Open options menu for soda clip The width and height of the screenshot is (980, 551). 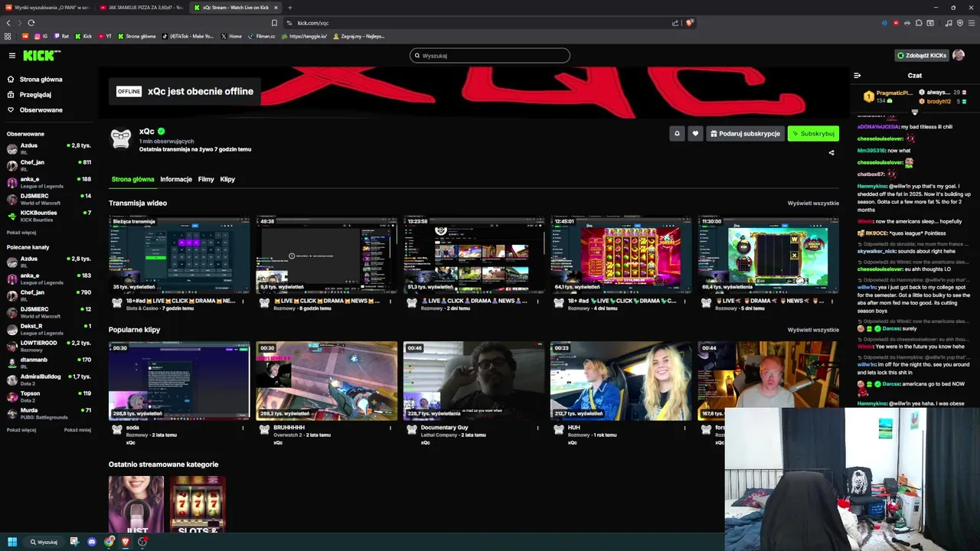(x=243, y=428)
